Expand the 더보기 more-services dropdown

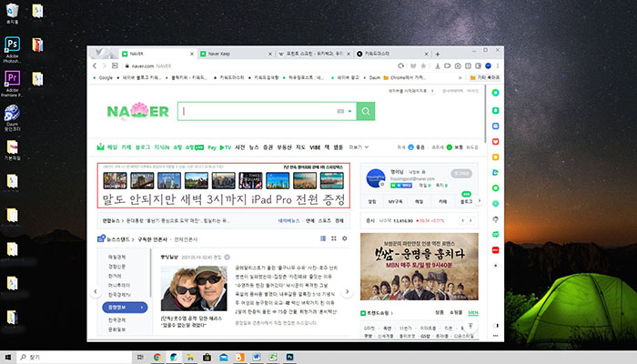359,147
